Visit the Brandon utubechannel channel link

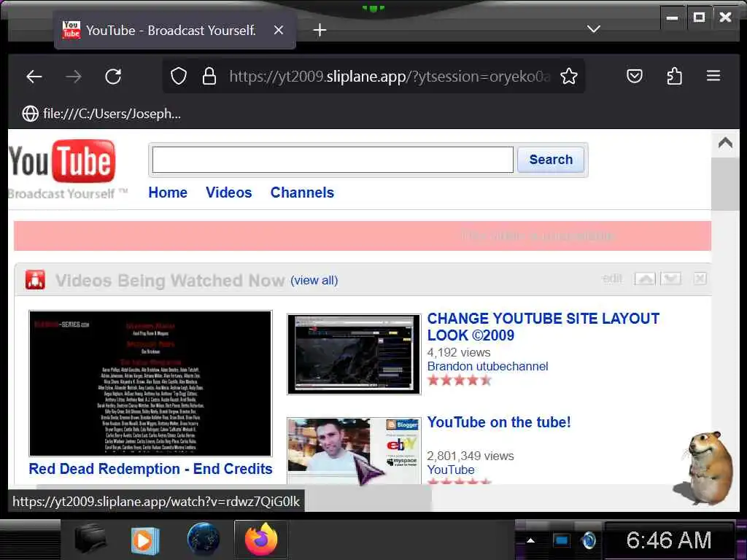tap(487, 366)
